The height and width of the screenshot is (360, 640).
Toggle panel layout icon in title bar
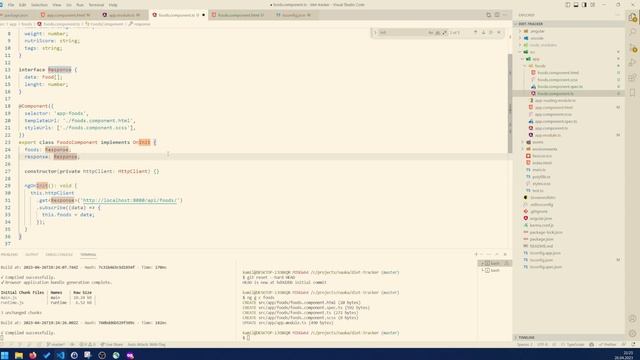[576, 5]
